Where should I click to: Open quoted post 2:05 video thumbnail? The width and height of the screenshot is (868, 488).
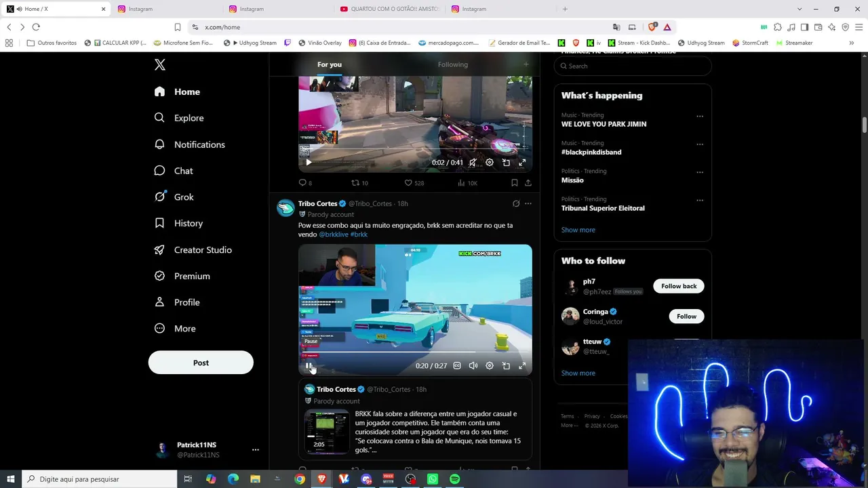327,432
